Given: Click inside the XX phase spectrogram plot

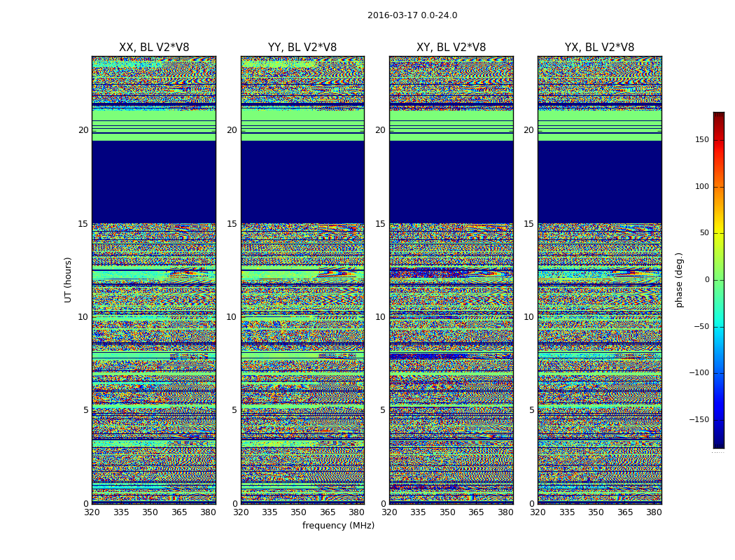Looking at the screenshot, I should coord(154,280).
